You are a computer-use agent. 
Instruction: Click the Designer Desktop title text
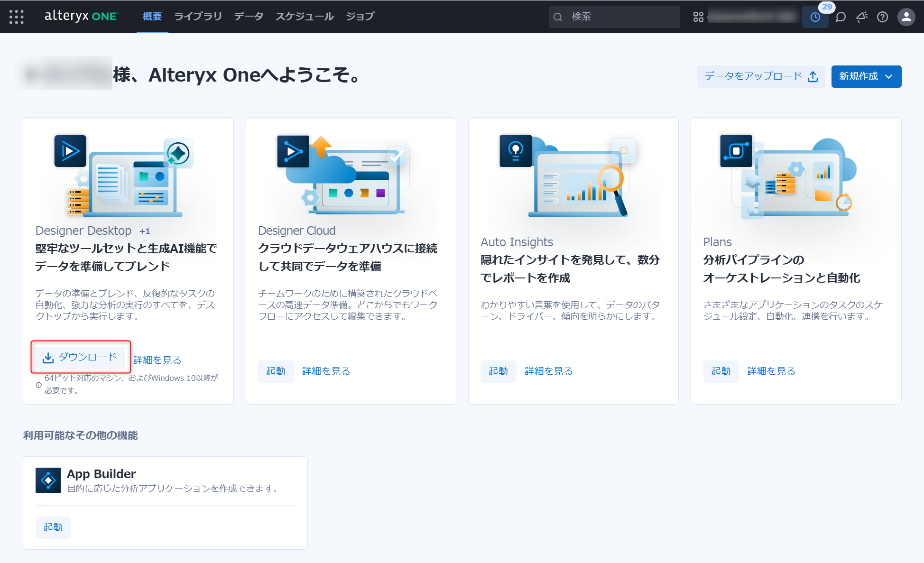coord(83,231)
